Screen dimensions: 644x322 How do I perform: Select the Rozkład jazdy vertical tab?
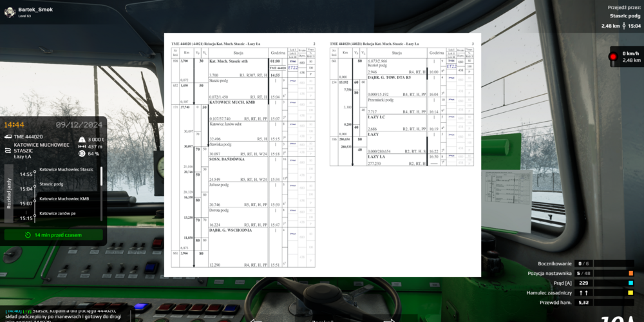(x=8, y=193)
